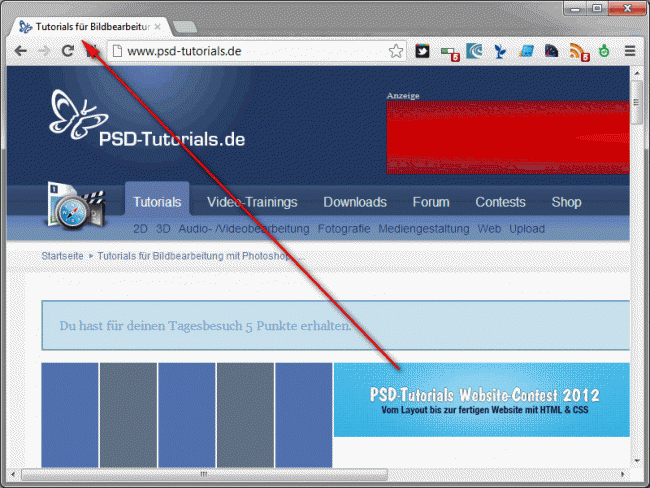Open the Mediengestaltung subcategory
Screen dimensions: 650x488
click(424, 229)
